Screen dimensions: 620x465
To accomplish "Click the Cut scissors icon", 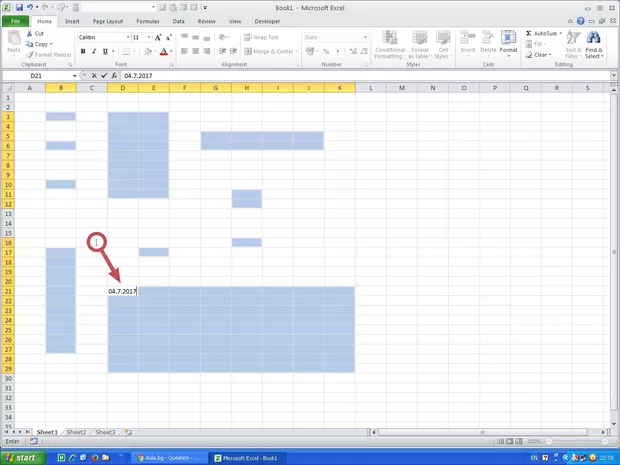I will (30, 34).
